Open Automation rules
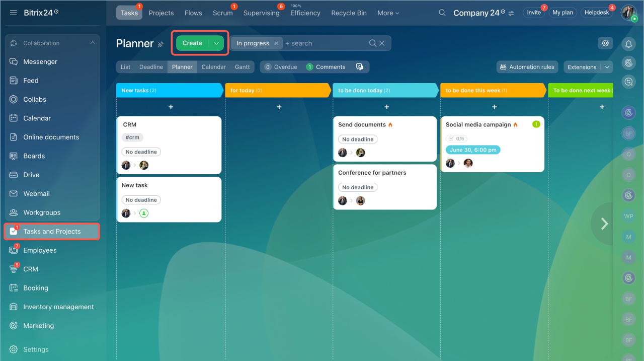 (527, 67)
